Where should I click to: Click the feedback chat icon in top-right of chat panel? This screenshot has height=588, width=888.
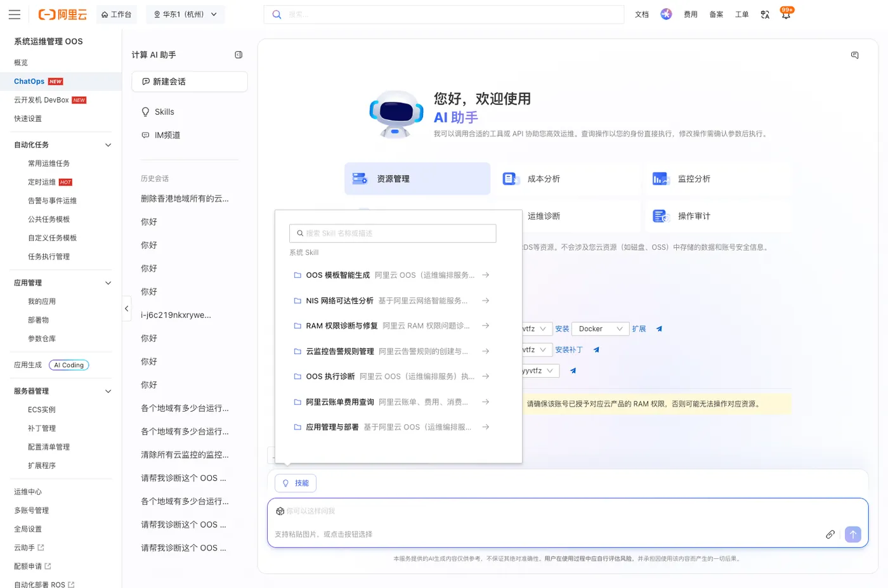(x=855, y=55)
